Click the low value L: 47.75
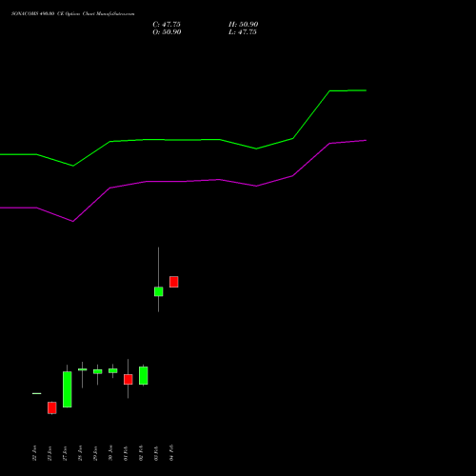Screen dimensions: 476x476 tap(243, 32)
